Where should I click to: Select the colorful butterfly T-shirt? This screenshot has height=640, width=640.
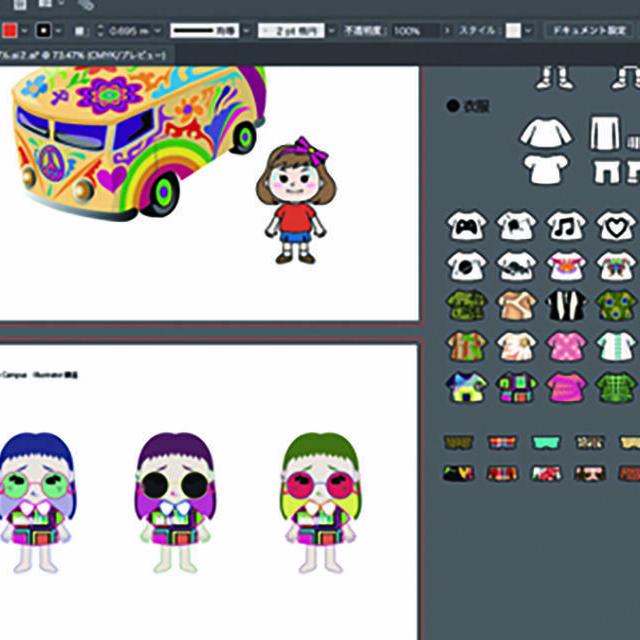pyautogui.click(x=616, y=266)
